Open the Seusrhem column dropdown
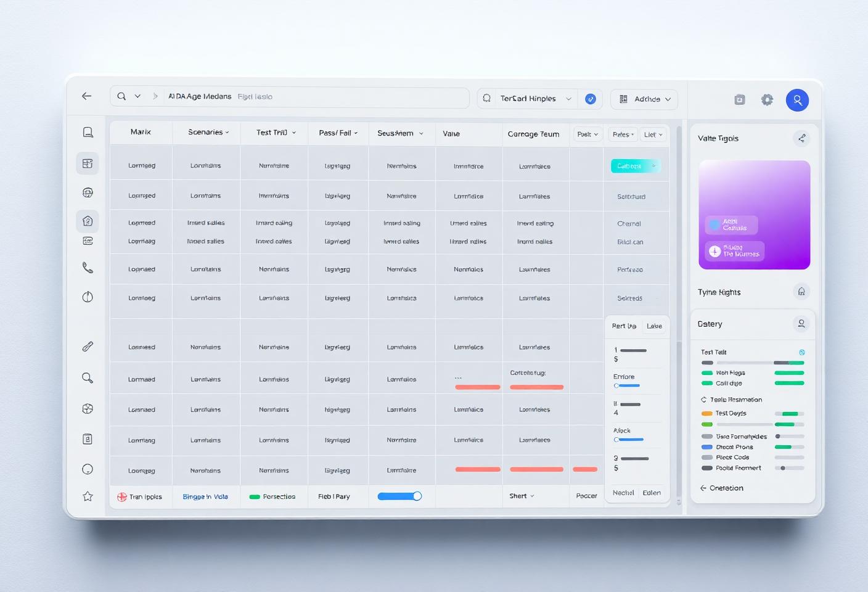The height and width of the screenshot is (592, 868). click(421, 133)
